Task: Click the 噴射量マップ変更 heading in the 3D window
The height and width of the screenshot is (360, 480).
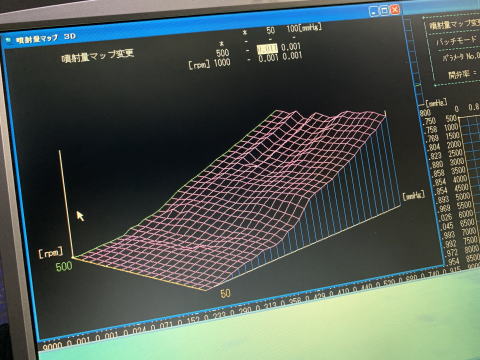Action: [98, 55]
